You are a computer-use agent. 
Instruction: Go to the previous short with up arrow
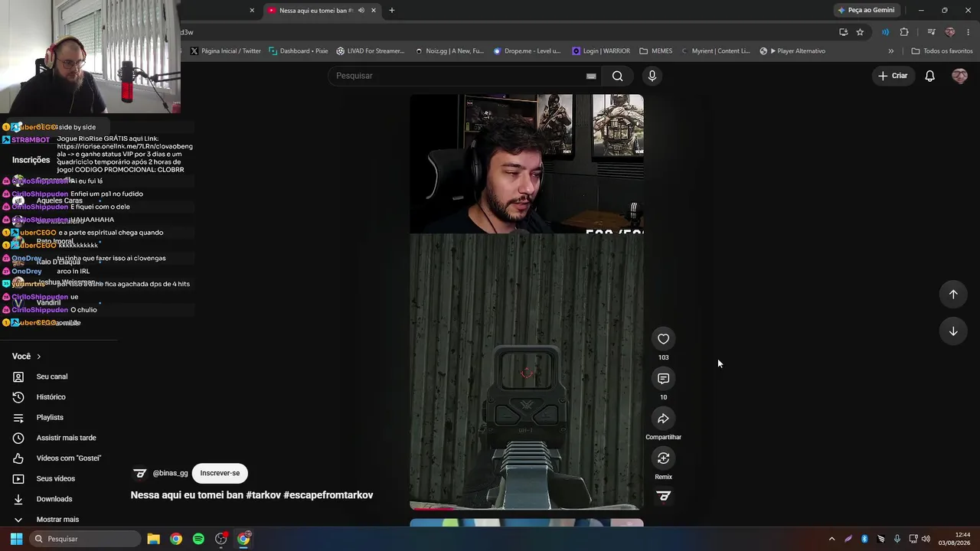pos(953,295)
